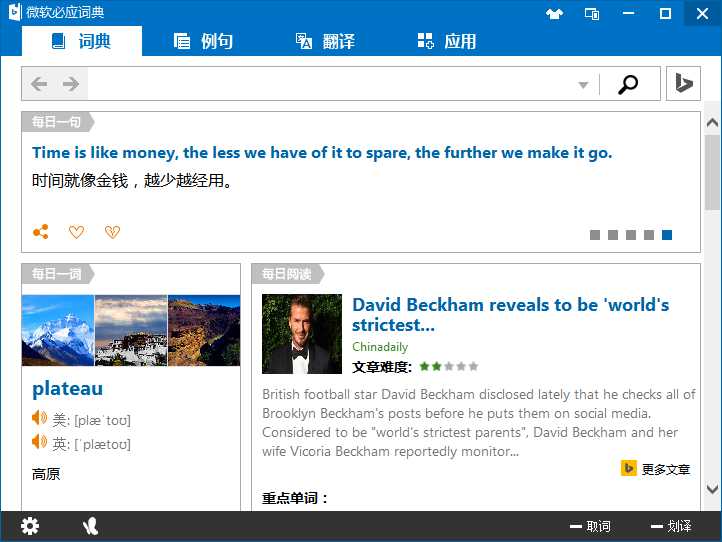Viewport: 722px width, 542px height.
Task: Close the Bing Dictionary window
Action: click(x=703, y=13)
